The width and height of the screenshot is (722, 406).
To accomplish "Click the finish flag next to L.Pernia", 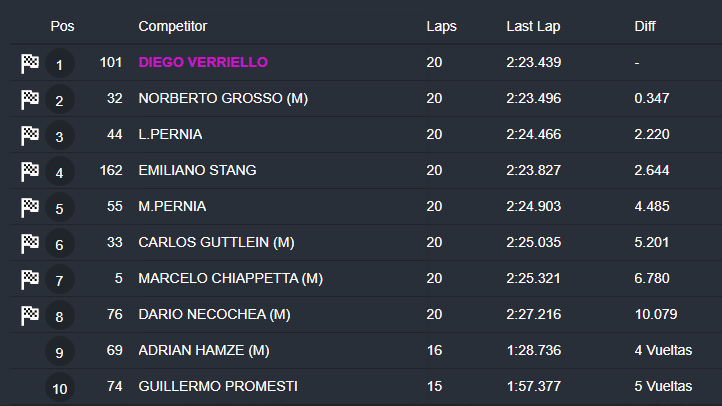I will pos(30,135).
